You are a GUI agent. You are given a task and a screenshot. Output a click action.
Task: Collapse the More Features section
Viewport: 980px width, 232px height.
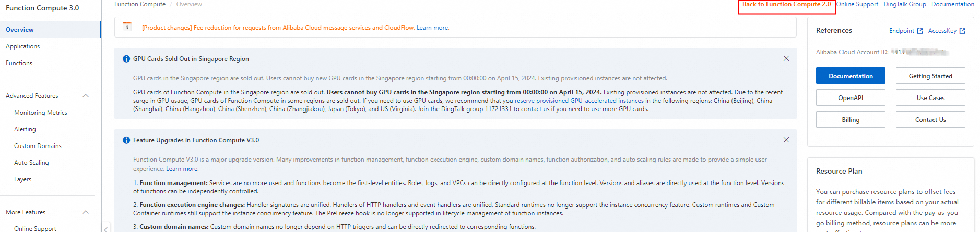click(86, 212)
